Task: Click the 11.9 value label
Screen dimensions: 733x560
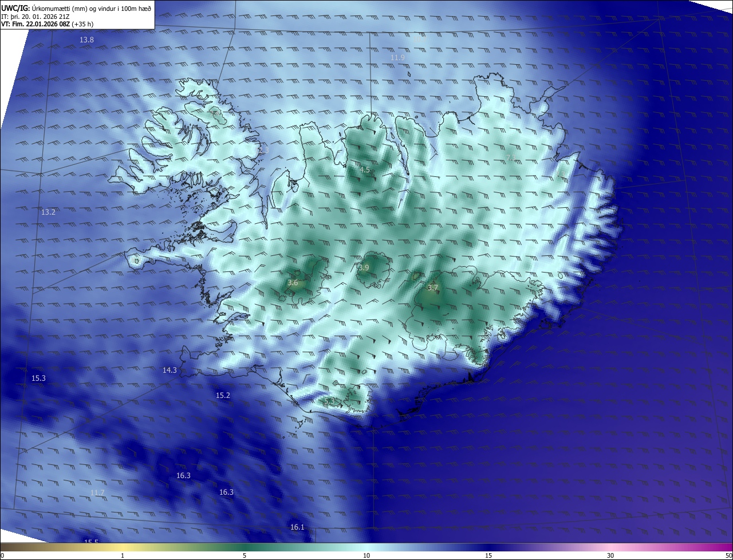Action: 397,58
